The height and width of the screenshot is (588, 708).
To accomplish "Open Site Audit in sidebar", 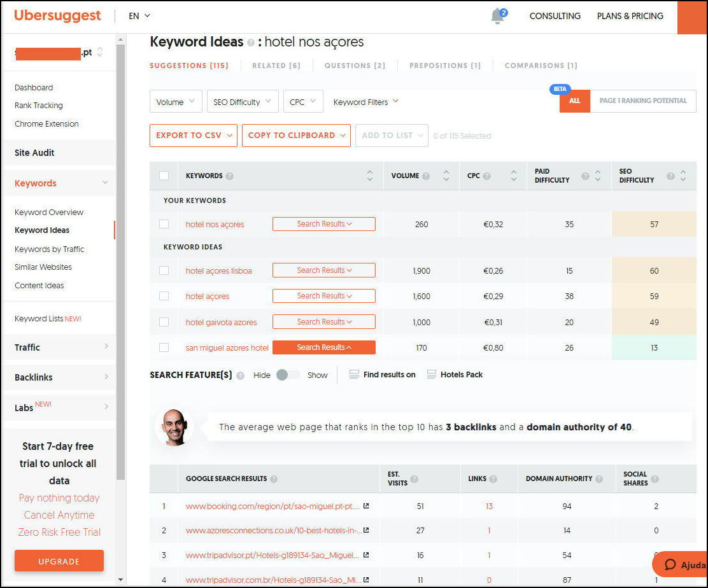I will [34, 153].
